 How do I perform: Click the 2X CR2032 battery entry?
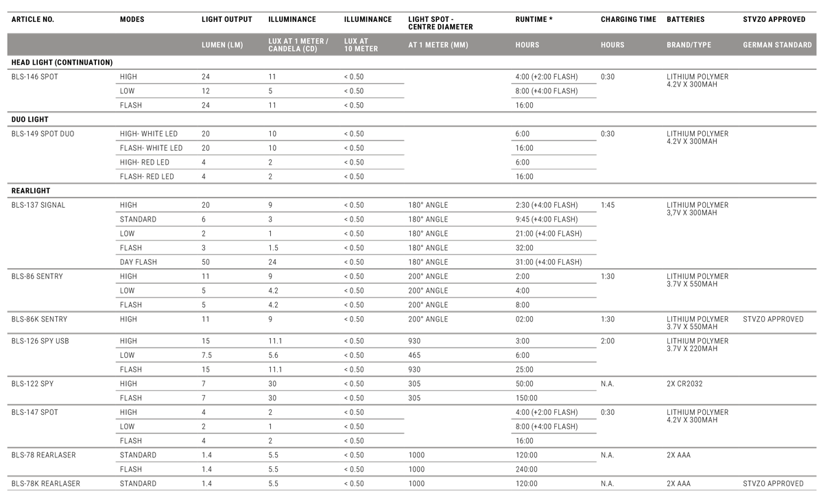[684, 383]
